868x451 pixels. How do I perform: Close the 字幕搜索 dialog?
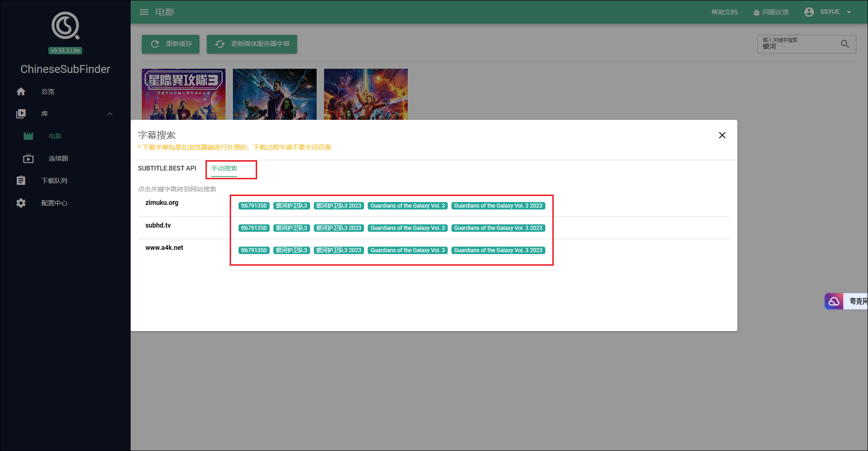722,135
